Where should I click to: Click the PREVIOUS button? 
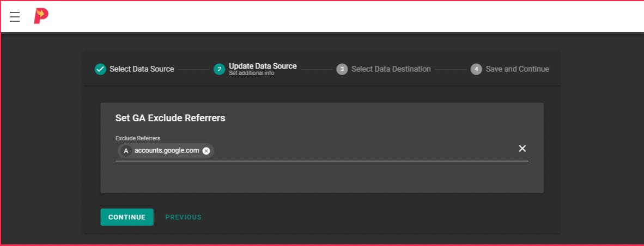(183, 217)
